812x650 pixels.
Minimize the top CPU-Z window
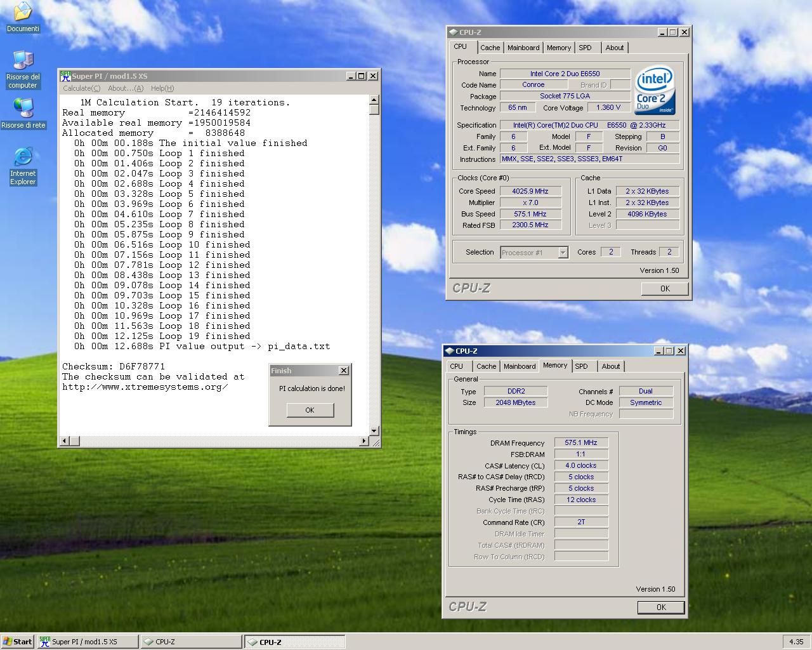click(x=662, y=32)
